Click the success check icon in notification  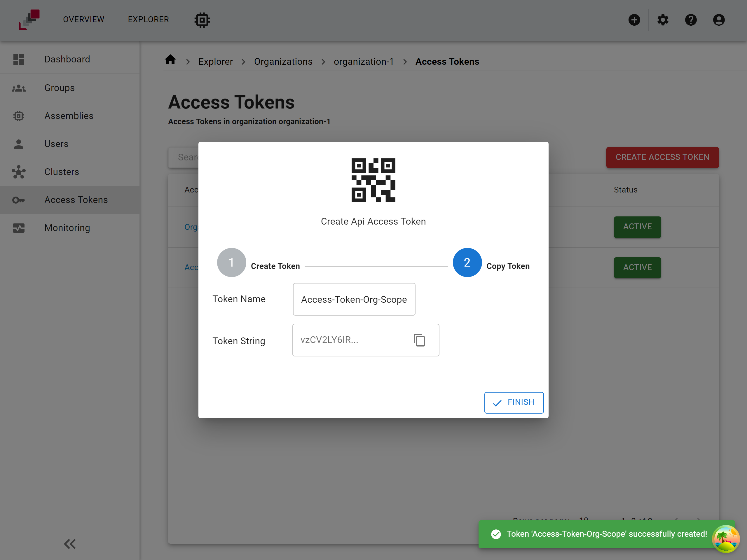point(496,534)
